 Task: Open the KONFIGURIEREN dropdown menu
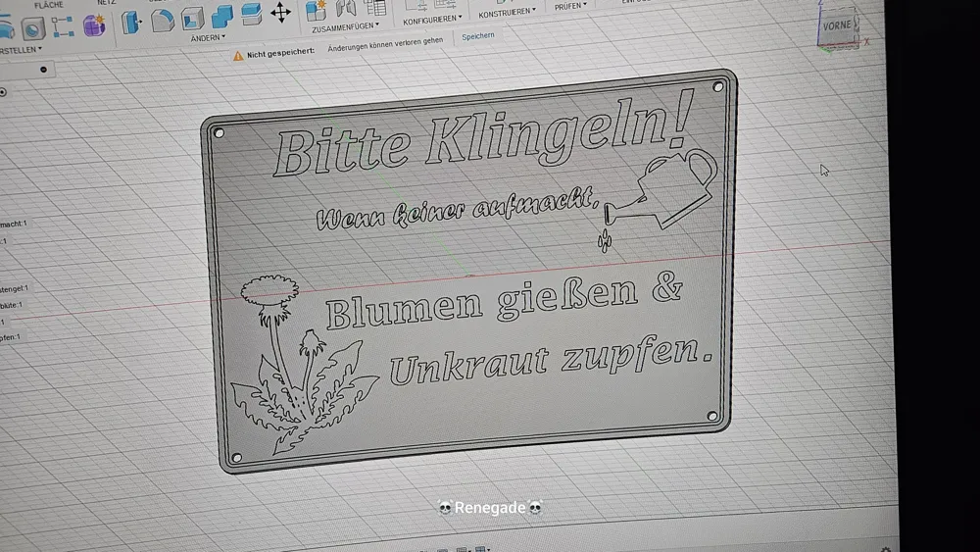432,20
